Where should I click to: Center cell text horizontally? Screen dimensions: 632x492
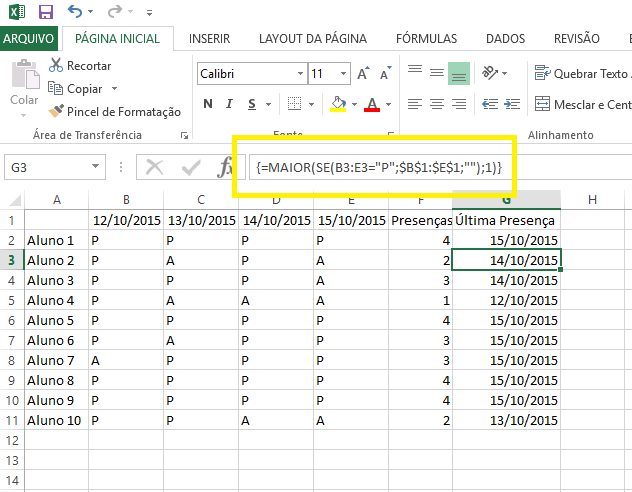tap(437, 104)
